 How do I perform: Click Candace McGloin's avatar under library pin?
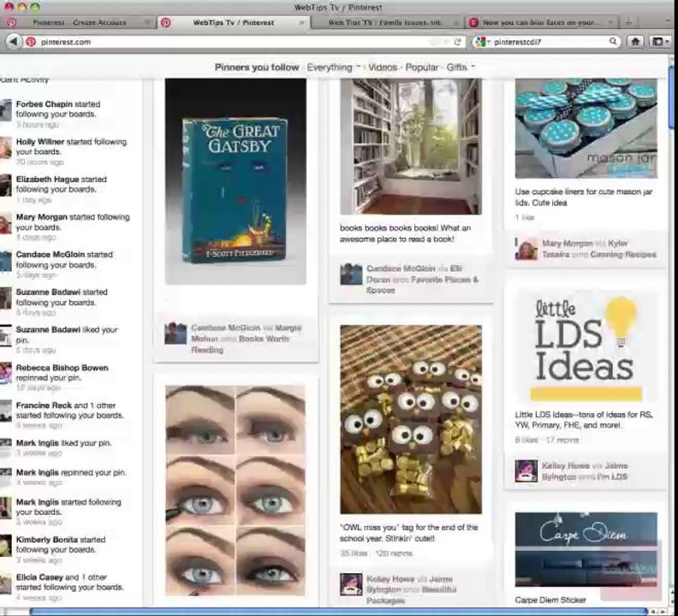(351, 274)
